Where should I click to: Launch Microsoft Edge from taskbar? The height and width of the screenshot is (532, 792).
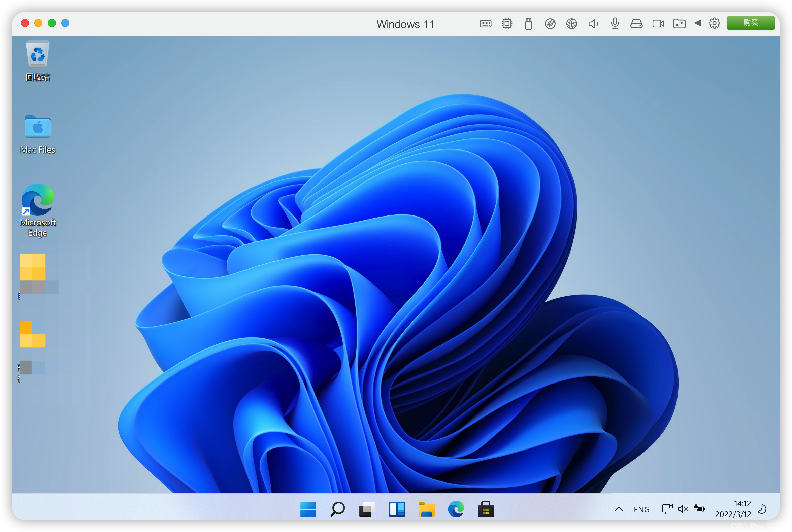click(x=456, y=509)
